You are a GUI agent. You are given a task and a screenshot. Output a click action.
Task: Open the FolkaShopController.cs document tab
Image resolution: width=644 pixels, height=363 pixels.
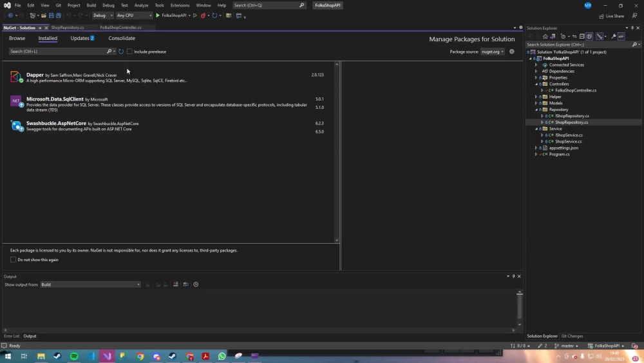[121, 28]
